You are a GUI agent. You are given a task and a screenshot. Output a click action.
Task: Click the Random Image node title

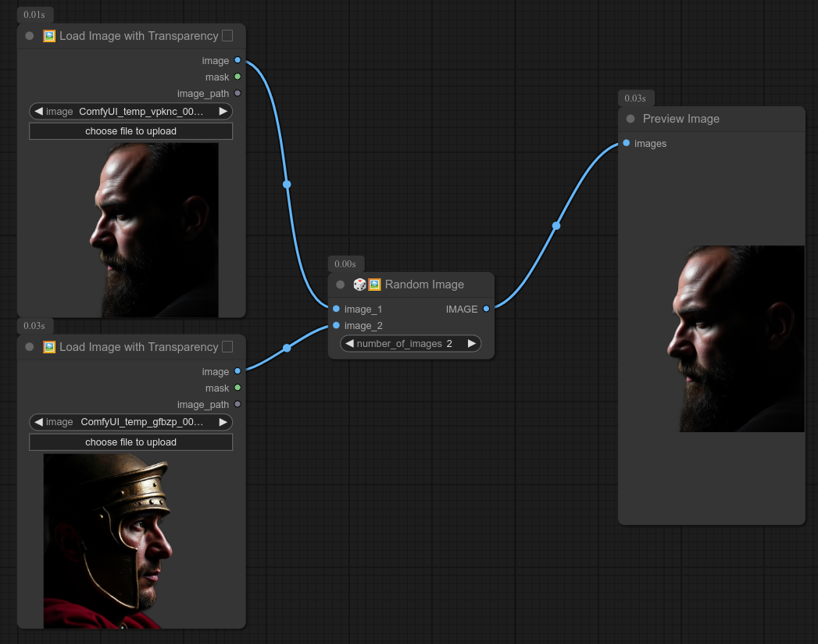click(x=424, y=284)
